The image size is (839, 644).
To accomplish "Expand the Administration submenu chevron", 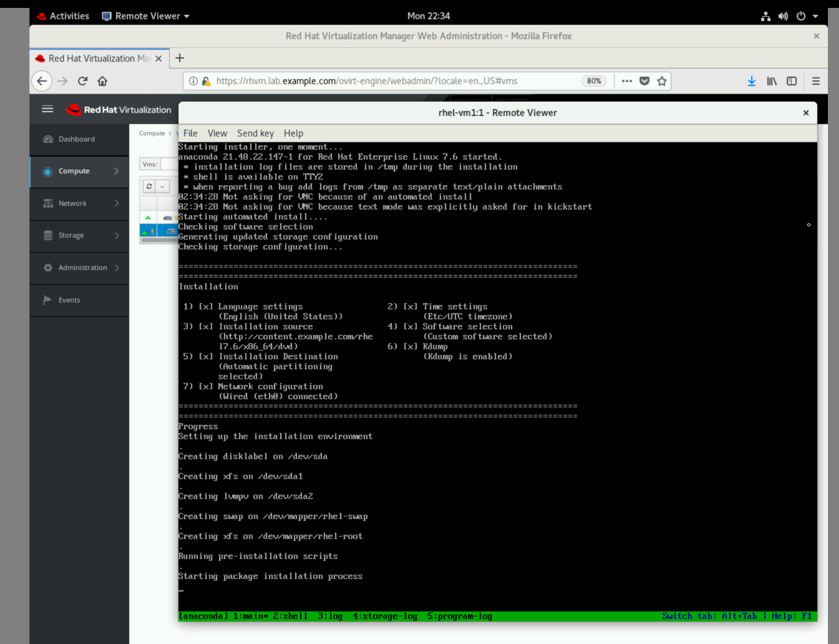I will [116, 268].
